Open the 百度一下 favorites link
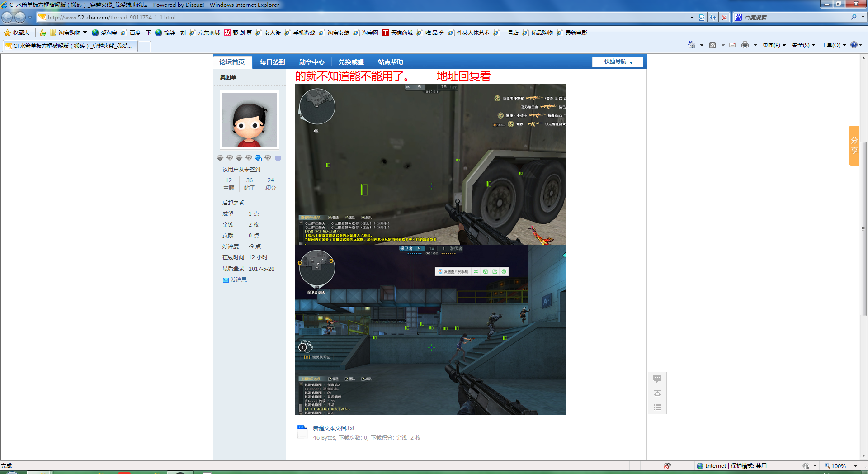Viewport: 868px width, 474px height. coord(136,33)
